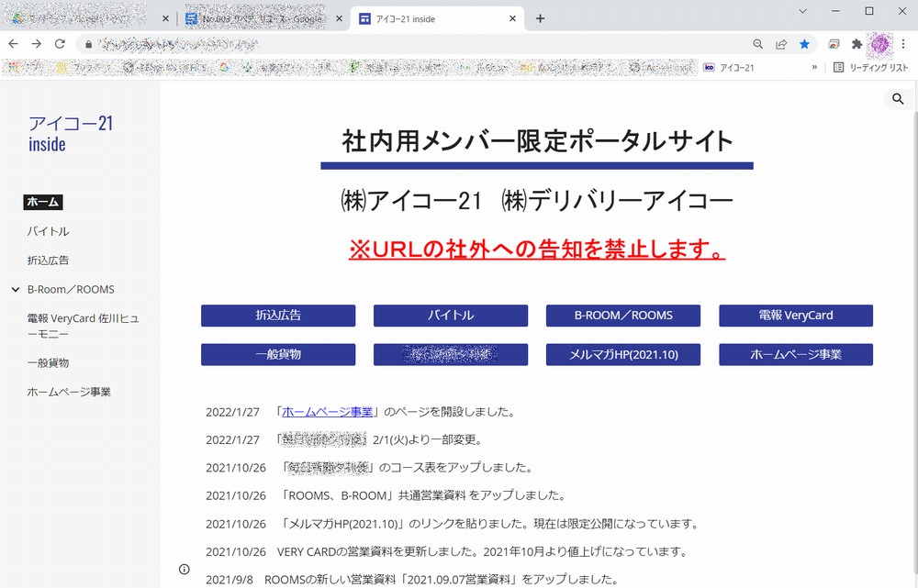Click the 電報 VeryCard button

pyautogui.click(x=795, y=316)
